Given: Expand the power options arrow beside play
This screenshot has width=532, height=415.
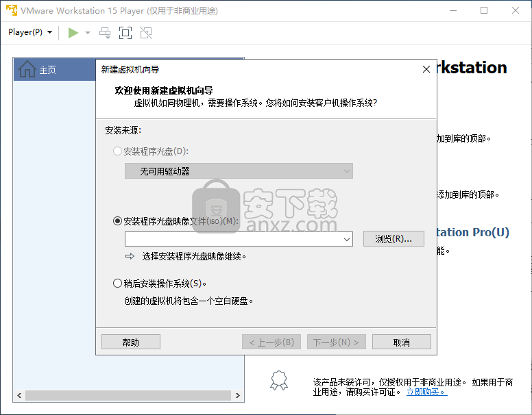Looking at the screenshot, I should coord(88,33).
